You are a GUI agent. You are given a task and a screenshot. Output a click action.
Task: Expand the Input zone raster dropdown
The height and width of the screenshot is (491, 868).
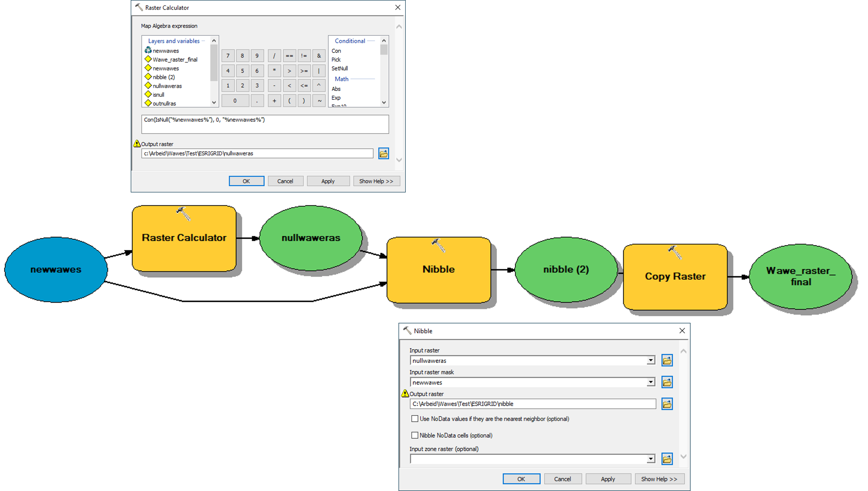tap(651, 459)
